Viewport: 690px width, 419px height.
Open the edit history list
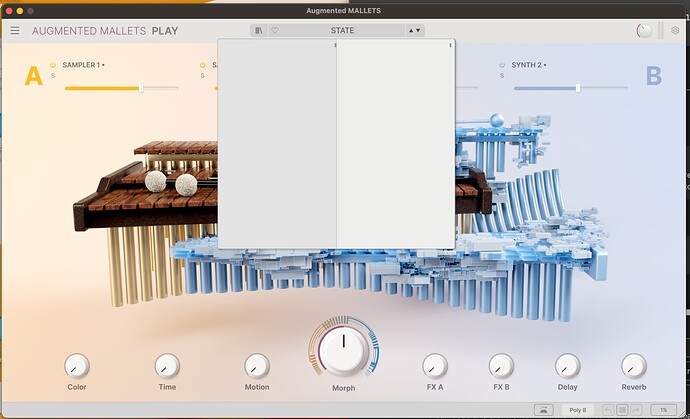(x=622, y=410)
